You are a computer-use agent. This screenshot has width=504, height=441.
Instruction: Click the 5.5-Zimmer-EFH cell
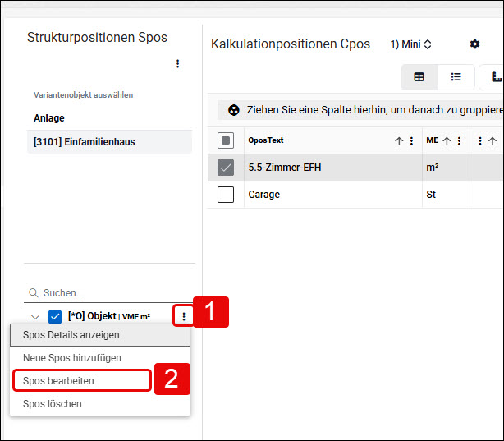[x=333, y=168]
